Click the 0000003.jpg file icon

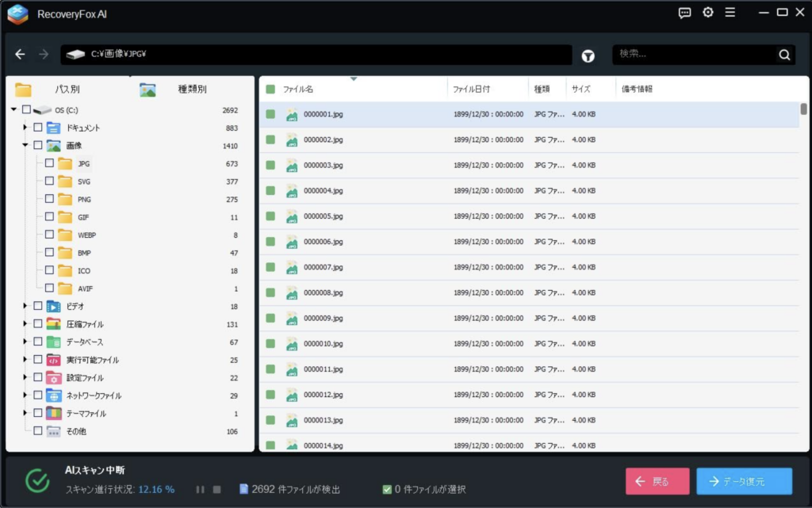pyautogui.click(x=292, y=166)
